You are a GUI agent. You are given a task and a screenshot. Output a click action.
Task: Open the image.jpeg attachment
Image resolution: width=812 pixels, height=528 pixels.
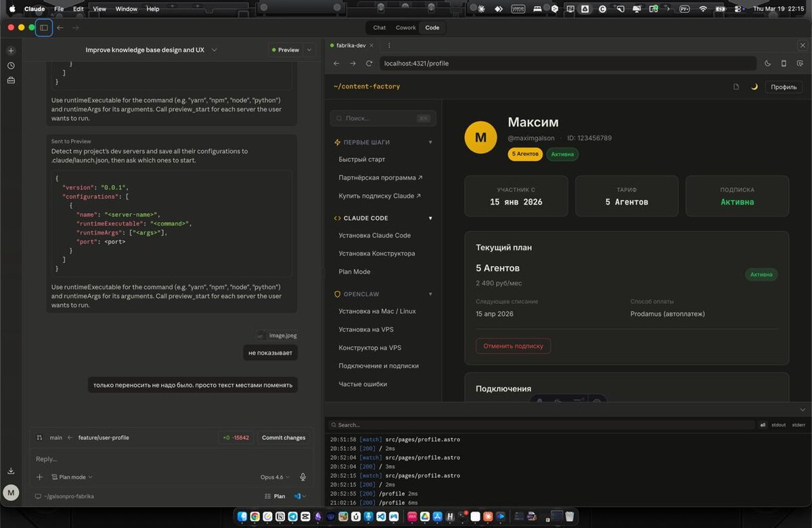pos(277,335)
